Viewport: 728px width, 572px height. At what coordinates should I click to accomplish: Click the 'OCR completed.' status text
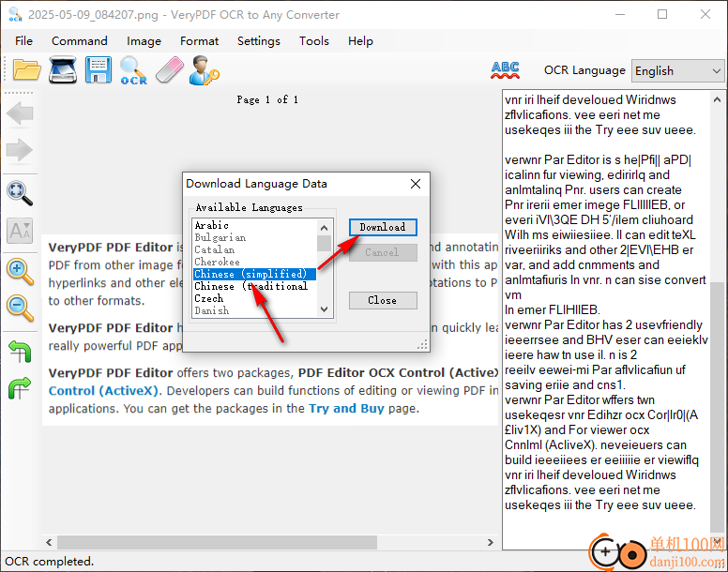(x=49, y=562)
